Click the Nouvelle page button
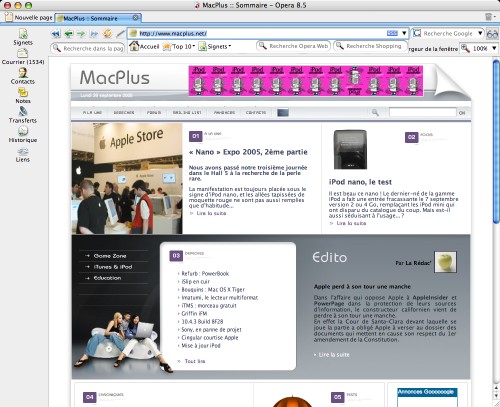 pos(29,17)
